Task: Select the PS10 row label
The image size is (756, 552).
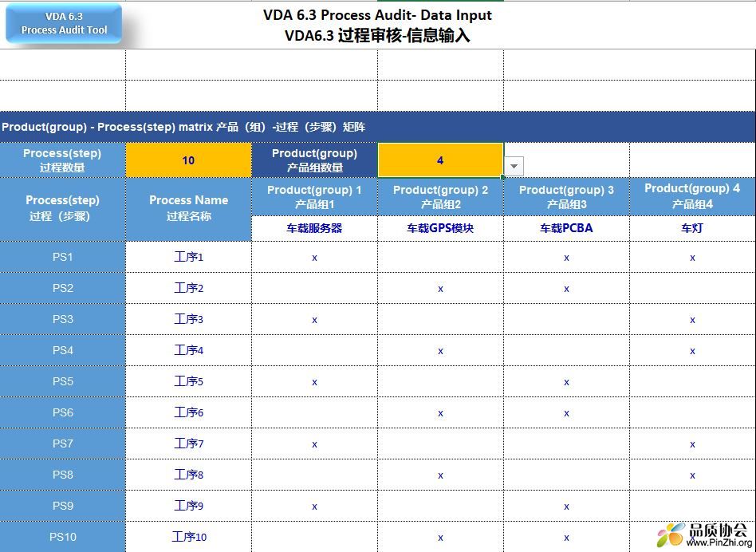Action: tap(63, 537)
